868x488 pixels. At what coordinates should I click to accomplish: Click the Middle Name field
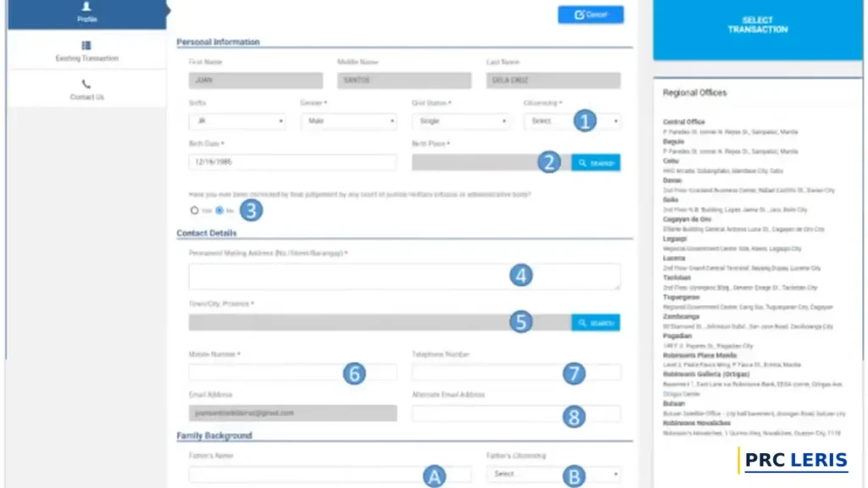pos(404,80)
